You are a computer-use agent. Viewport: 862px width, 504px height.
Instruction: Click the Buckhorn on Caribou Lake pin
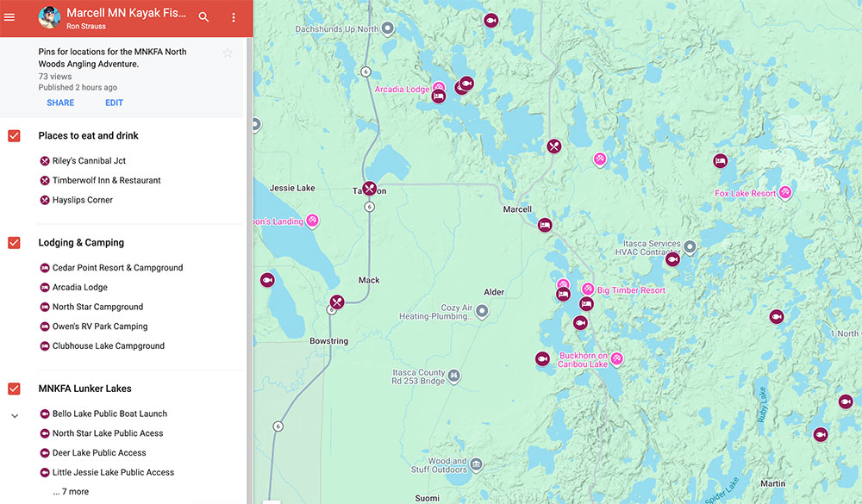coord(617,358)
